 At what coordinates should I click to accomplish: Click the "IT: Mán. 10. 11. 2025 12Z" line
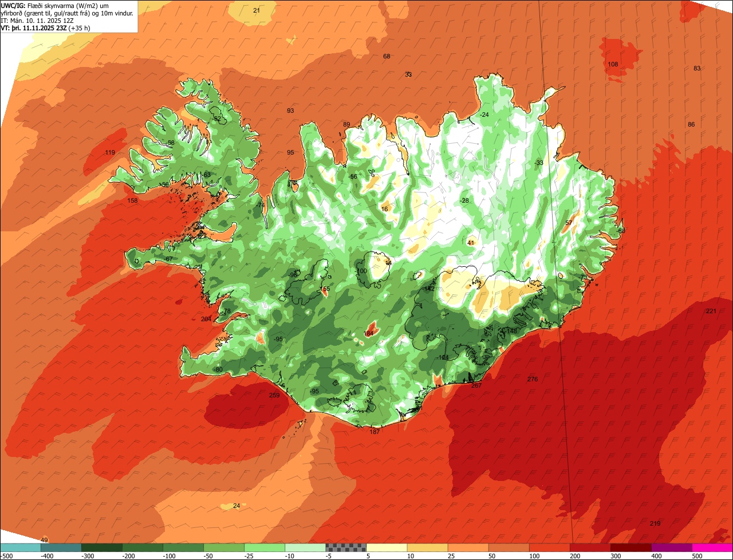point(37,20)
